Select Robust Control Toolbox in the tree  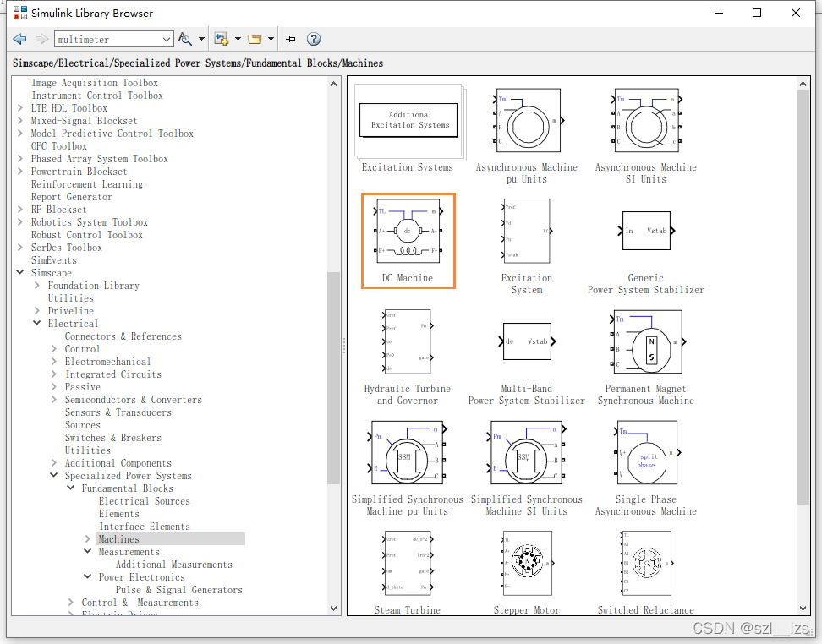click(x=86, y=235)
